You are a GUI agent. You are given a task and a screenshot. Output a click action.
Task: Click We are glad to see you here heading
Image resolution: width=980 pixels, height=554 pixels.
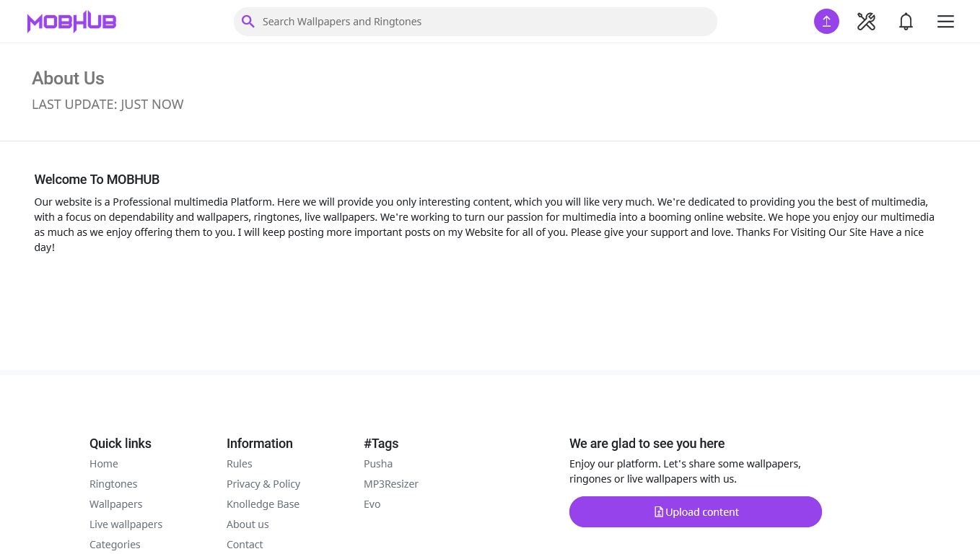click(647, 444)
